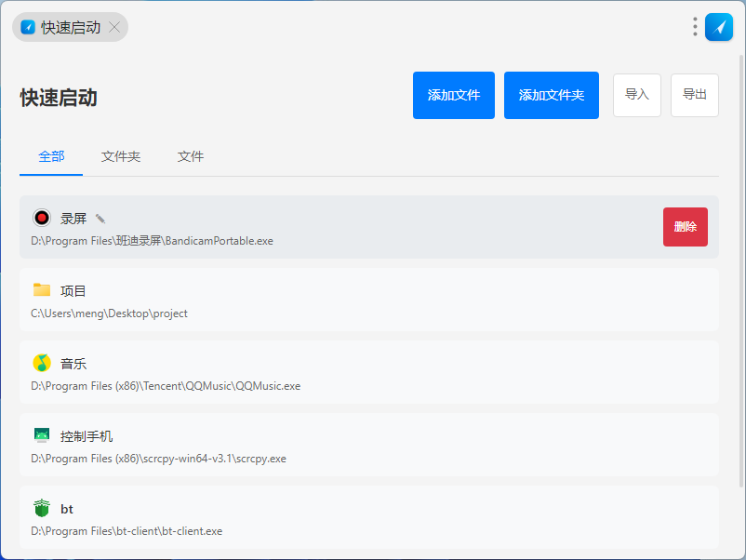Click the green bt client icon
This screenshot has width=746, height=560.
[x=41, y=509]
